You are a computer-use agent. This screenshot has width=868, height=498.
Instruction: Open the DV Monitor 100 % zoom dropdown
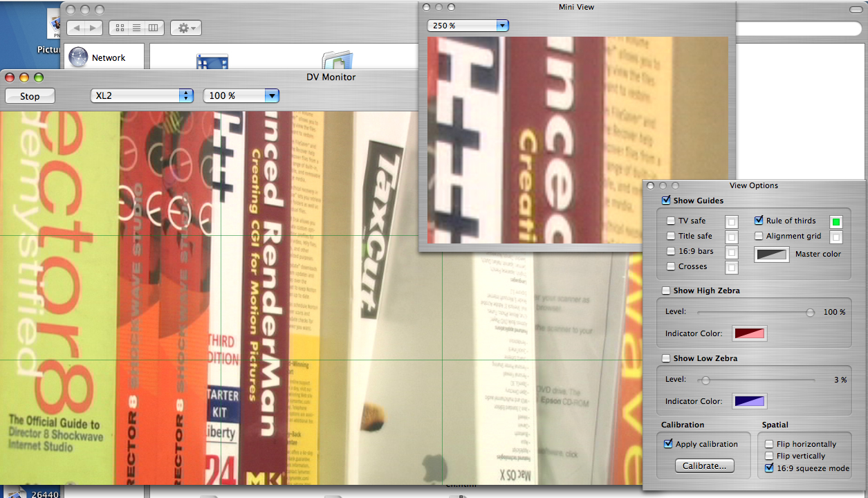241,95
